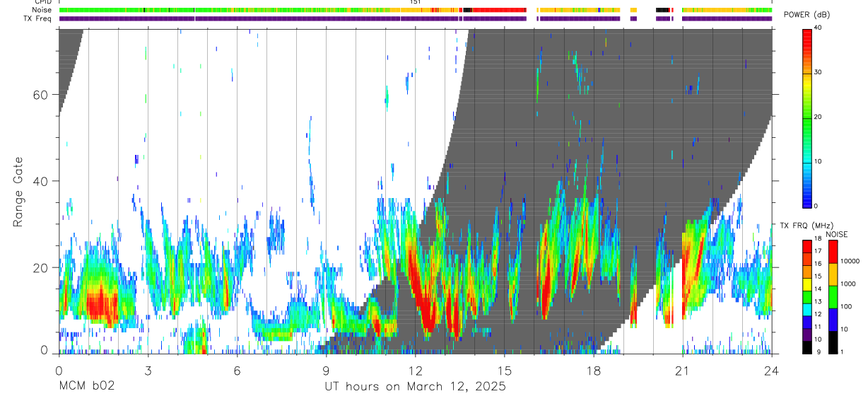The image size is (868, 401).
Task: Select the 'POWER (dB)' legend title
Action: (x=807, y=15)
